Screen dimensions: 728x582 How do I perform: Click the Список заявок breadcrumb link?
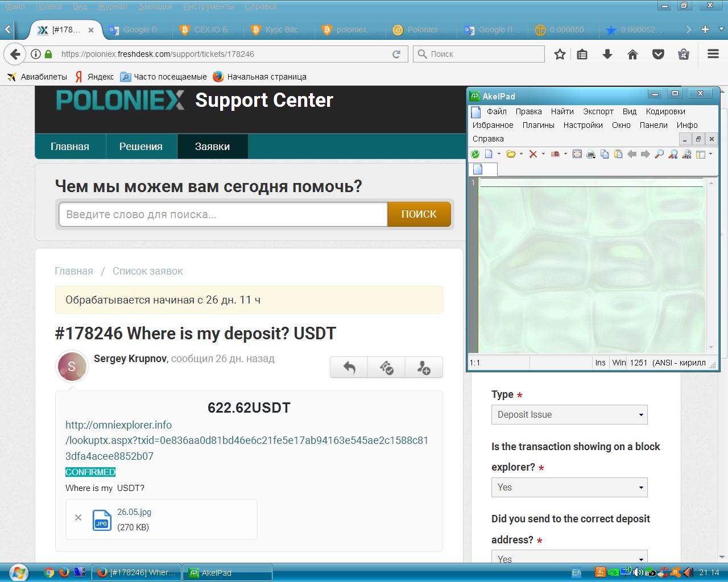148,271
